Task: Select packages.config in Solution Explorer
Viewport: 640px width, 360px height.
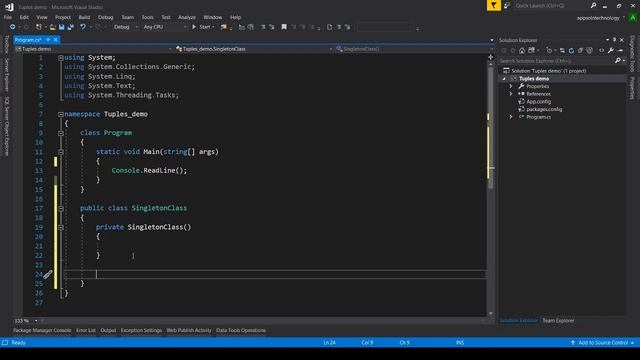Action: coord(544,109)
